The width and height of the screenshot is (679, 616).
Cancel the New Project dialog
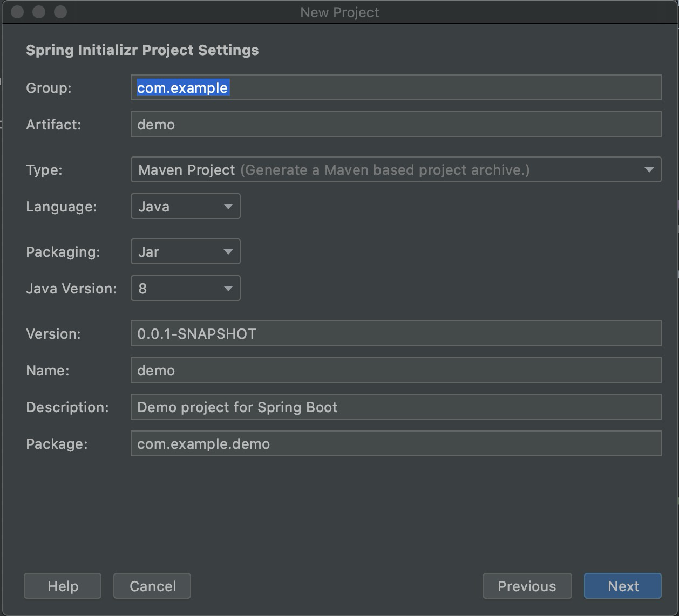152,586
